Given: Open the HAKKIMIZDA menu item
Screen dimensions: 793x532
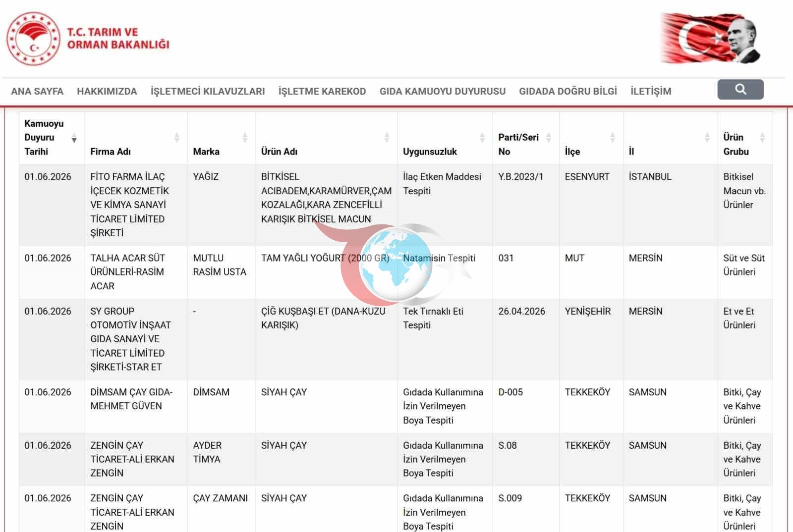Looking at the screenshot, I should [107, 91].
